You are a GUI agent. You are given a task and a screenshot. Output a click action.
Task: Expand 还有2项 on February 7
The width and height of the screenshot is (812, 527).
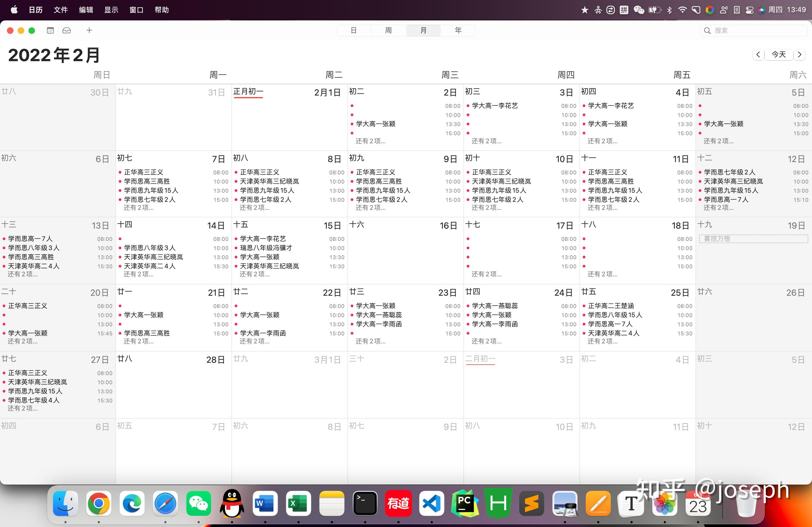(139, 208)
